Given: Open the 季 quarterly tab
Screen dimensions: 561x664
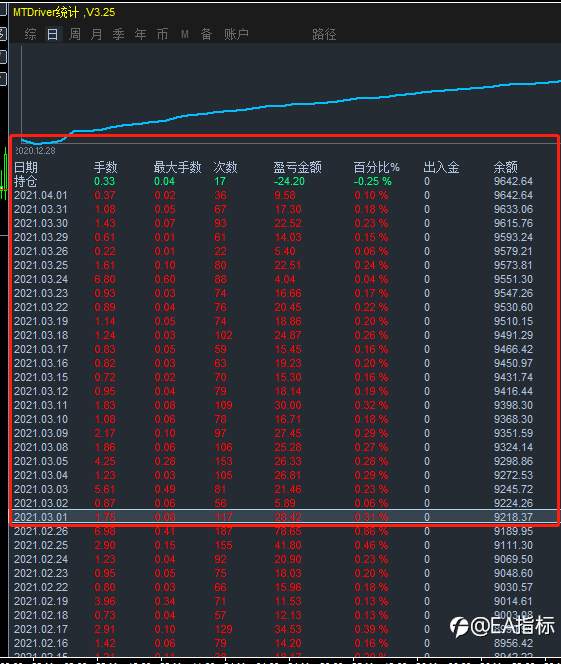Looking at the screenshot, I should (119, 34).
